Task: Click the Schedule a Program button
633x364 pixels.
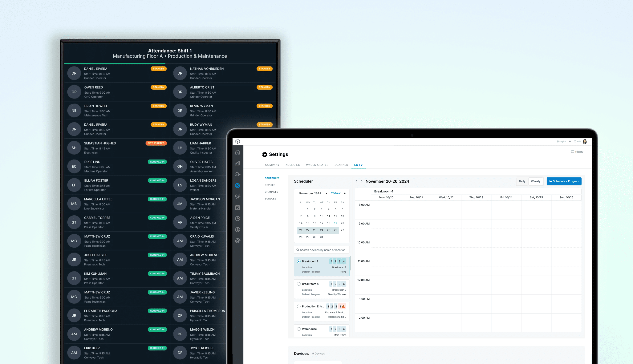Action: 564,181
